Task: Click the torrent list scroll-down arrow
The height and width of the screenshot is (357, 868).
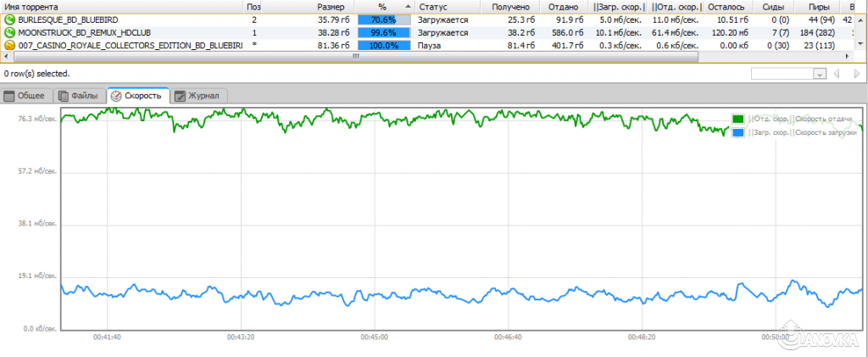Action: [x=861, y=44]
